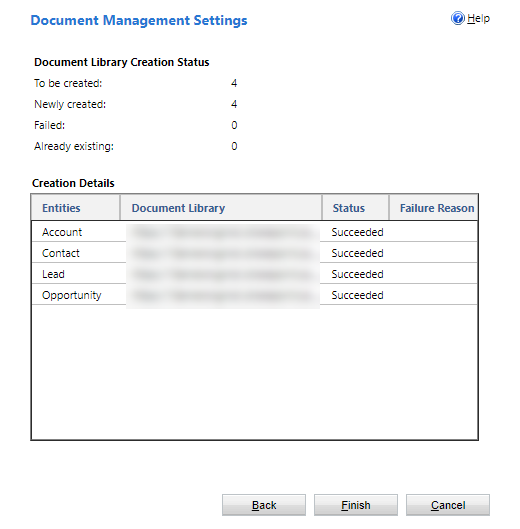Click the blue Help question mark icon
The height and width of the screenshot is (529, 520).
pyautogui.click(x=458, y=18)
